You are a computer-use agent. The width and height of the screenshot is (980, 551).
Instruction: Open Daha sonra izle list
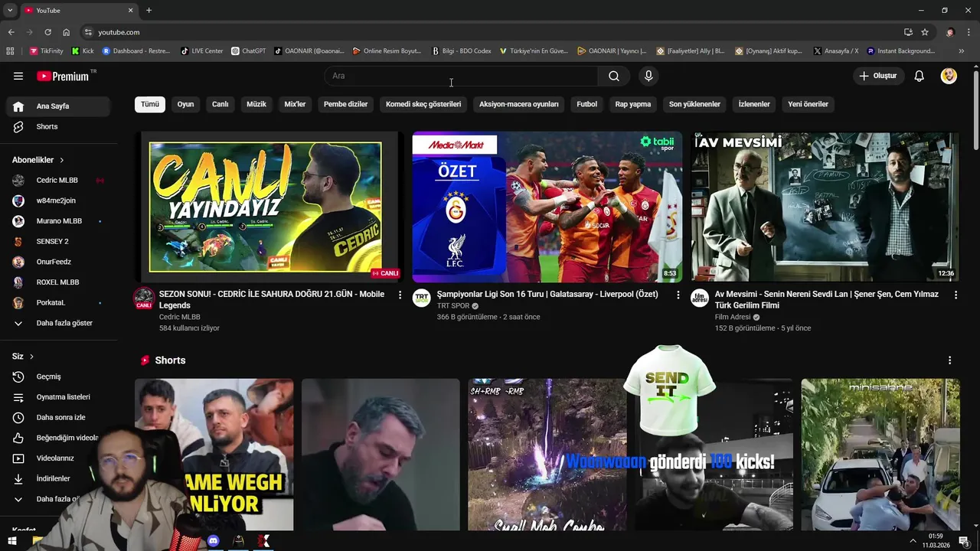pos(58,417)
